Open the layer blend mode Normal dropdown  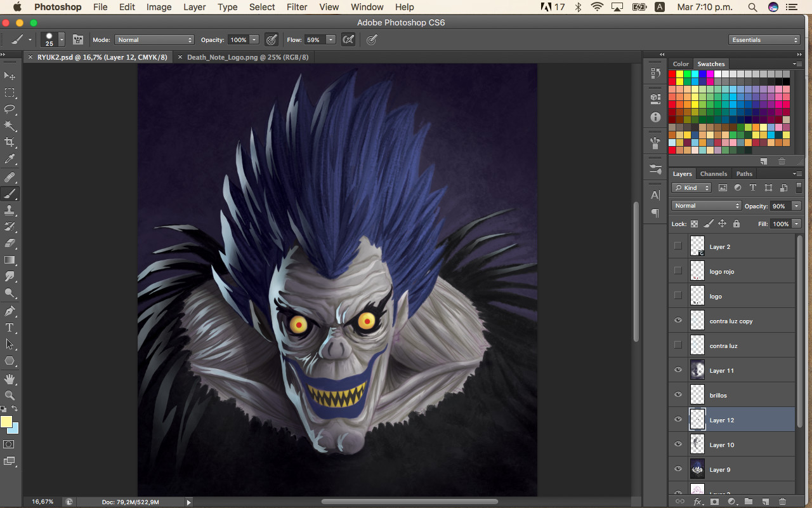point(707,206)
